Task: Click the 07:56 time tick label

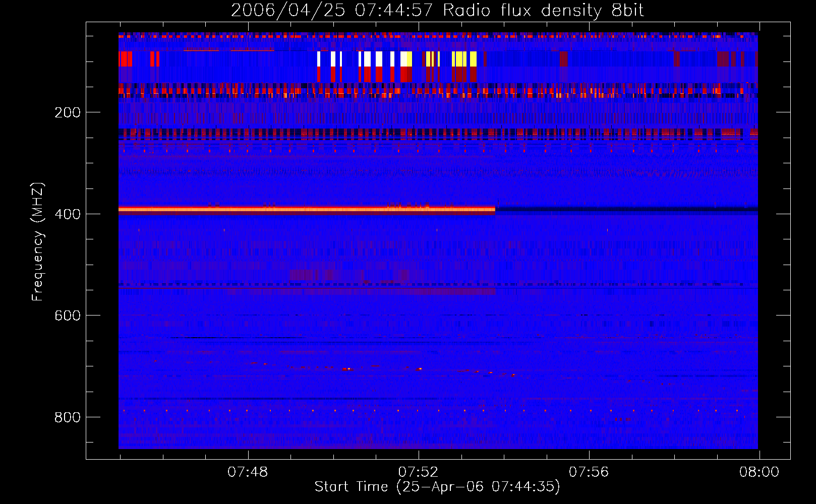Action: pos(589,472)
